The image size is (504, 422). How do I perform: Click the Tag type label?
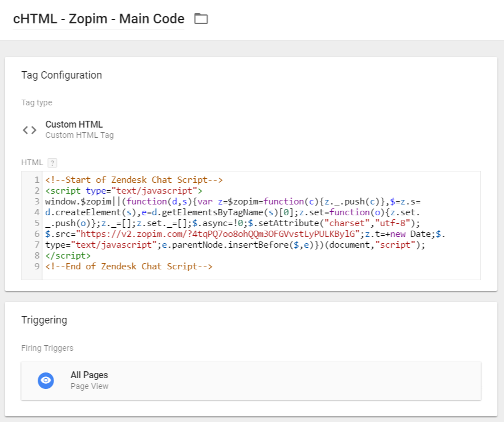point(36,103)
